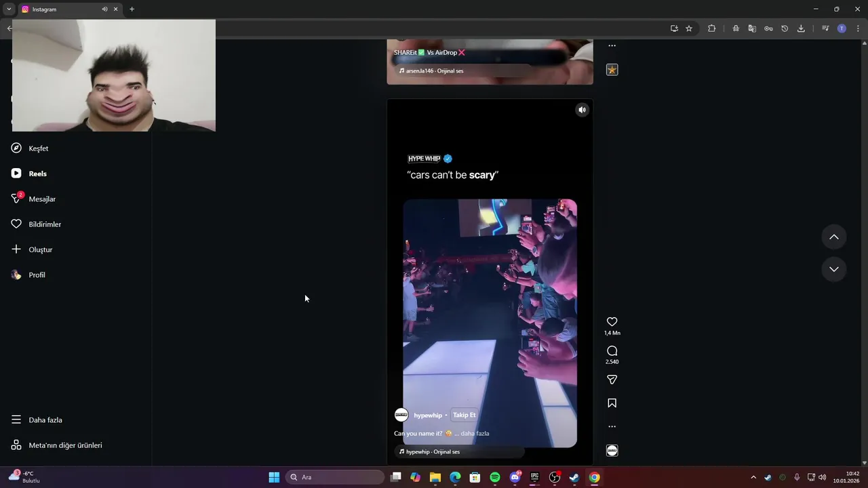Click the Oluştur plus icon
This screenshot has width=868, height=488.
pos(16,249)
